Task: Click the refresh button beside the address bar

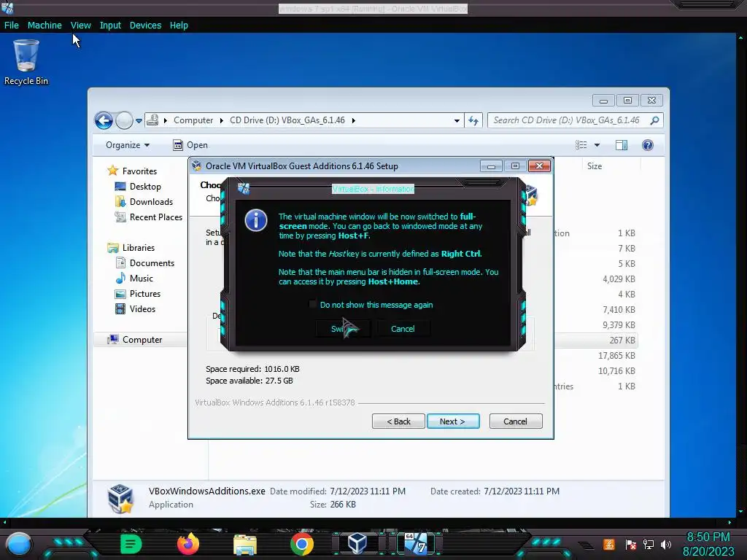Action: (x=473, y=120)
